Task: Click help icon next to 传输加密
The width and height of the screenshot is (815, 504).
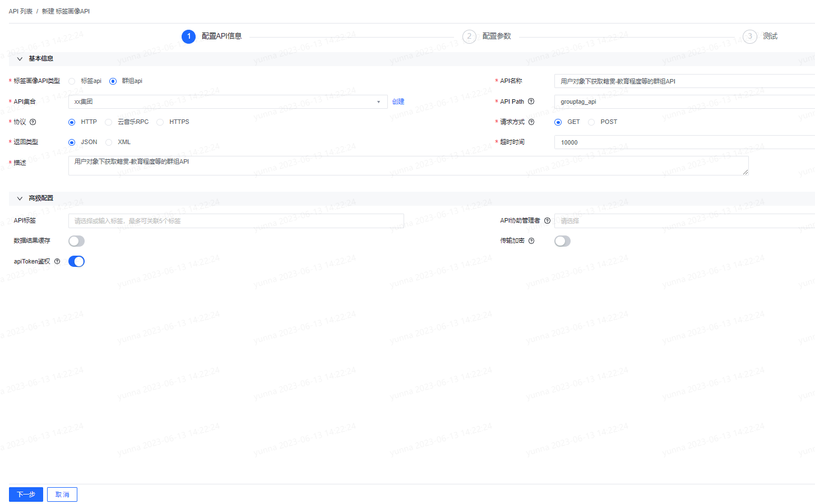Action: coord(531,241)
